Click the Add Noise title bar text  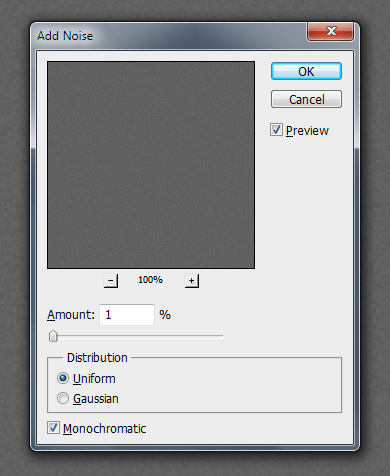tap(65, 36)
